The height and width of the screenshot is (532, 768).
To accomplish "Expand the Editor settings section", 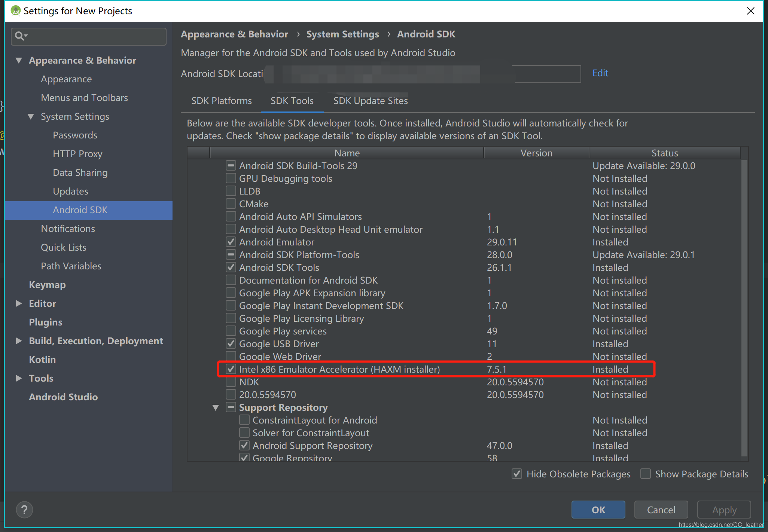I will 19,303.
